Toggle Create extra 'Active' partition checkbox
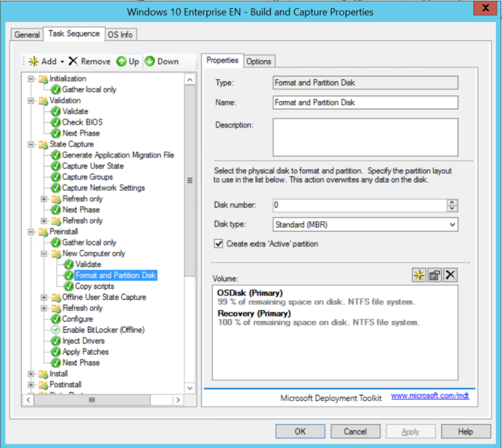This screenshot has height=448, width=502. click(x=219, y=243)
